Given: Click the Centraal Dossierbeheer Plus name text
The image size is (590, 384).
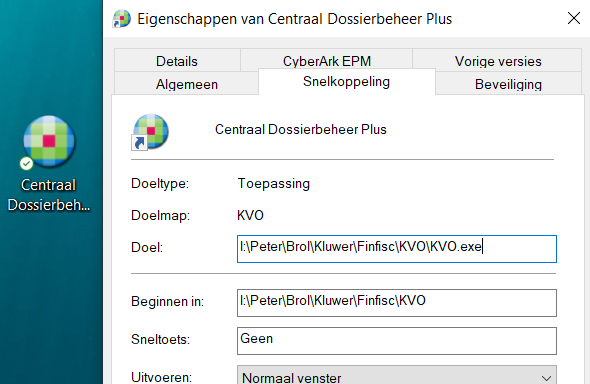Looking at the screenshot, I should coord(301,129).
